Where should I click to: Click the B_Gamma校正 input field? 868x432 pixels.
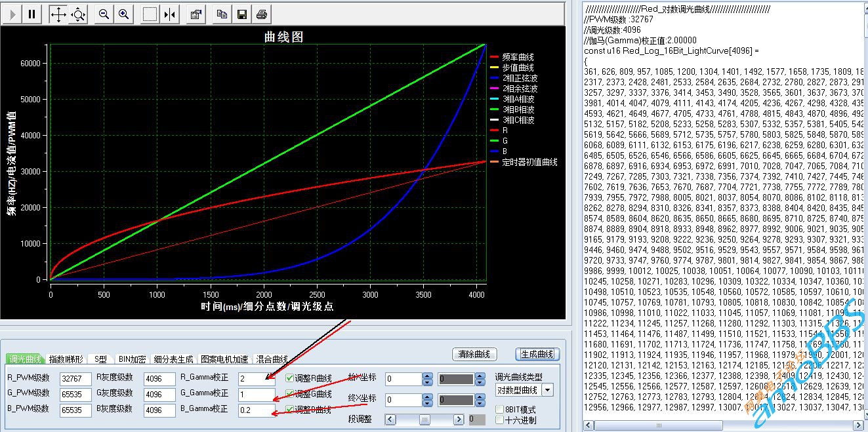point(257,410)
